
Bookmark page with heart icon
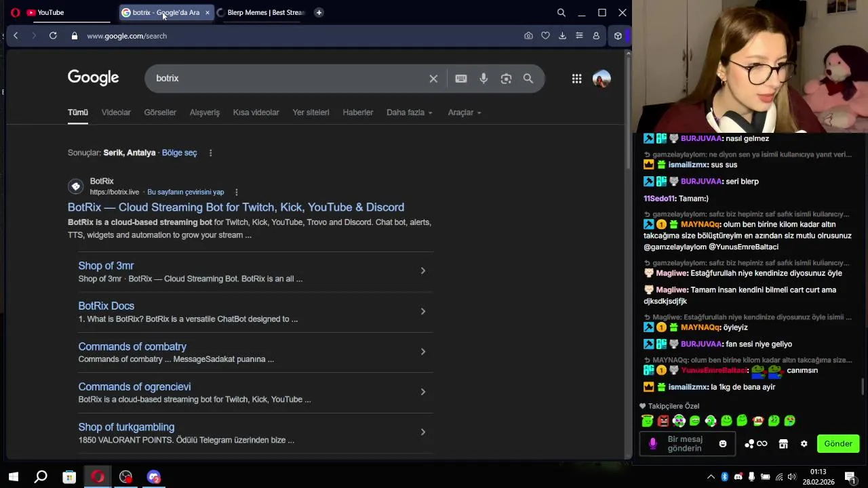[545, 36]
